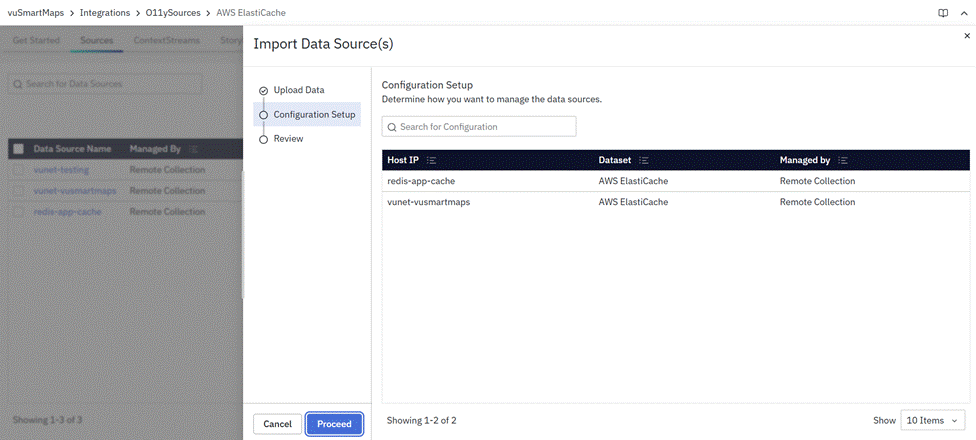Check the vunet-testing row checkbox
Viewport: 976px width, 440px height.
[18, 170]
